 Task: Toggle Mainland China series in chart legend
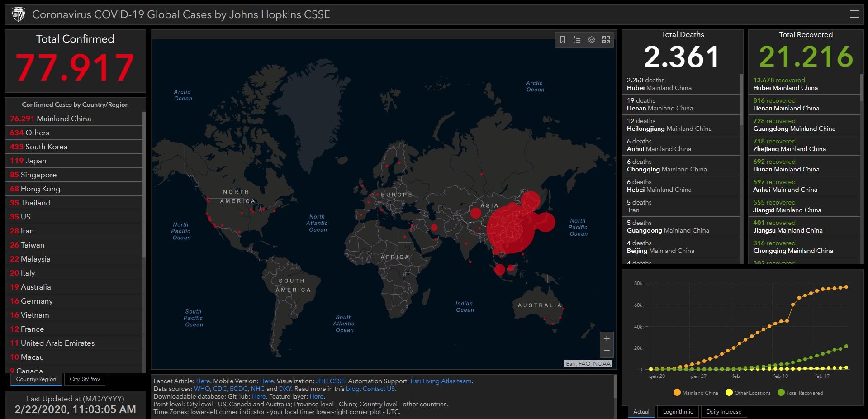695,393
